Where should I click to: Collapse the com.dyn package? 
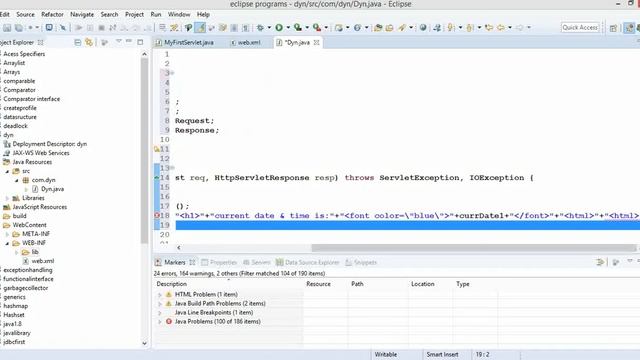click(17, 180)
